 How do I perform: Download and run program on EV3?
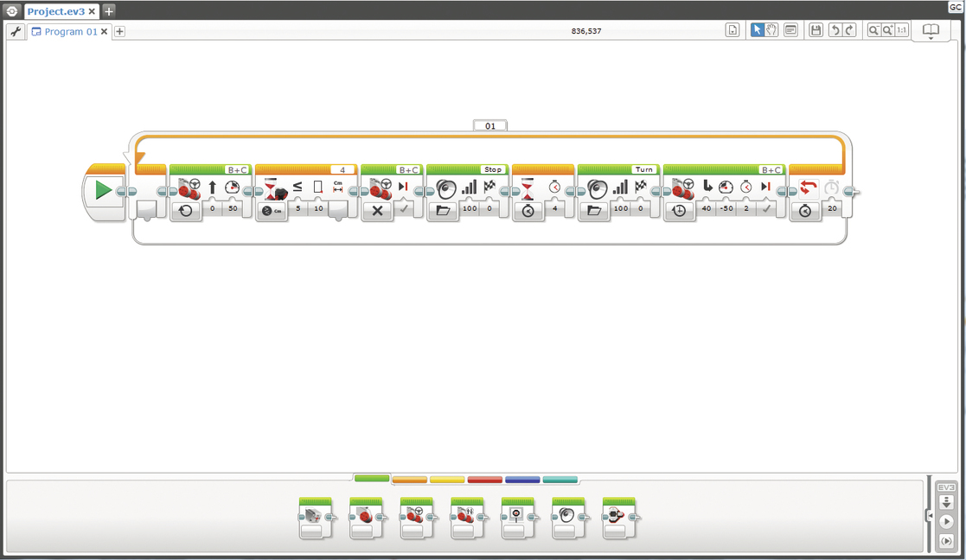point(946,521)
